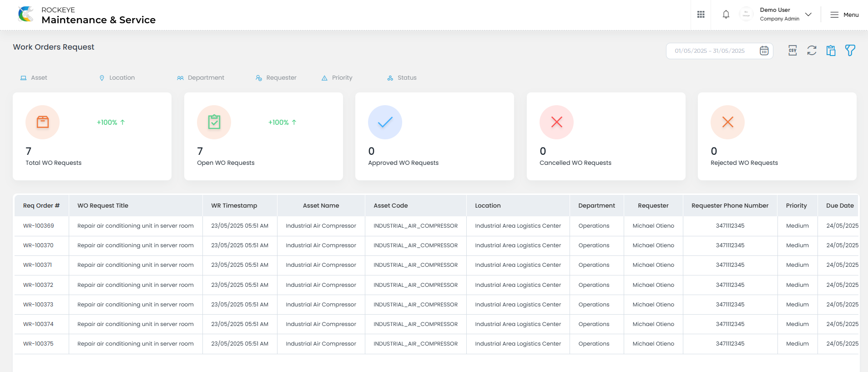Image resolution: width=868 pixels, height=372 pixels.
Task: Open the calendar date picker icon
Action: point(764,51)
